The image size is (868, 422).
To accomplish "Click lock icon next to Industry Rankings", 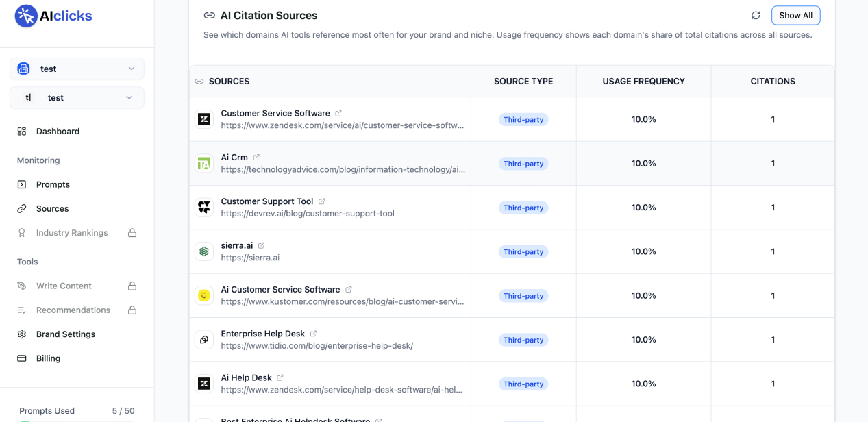I will (x=132, y=233).
